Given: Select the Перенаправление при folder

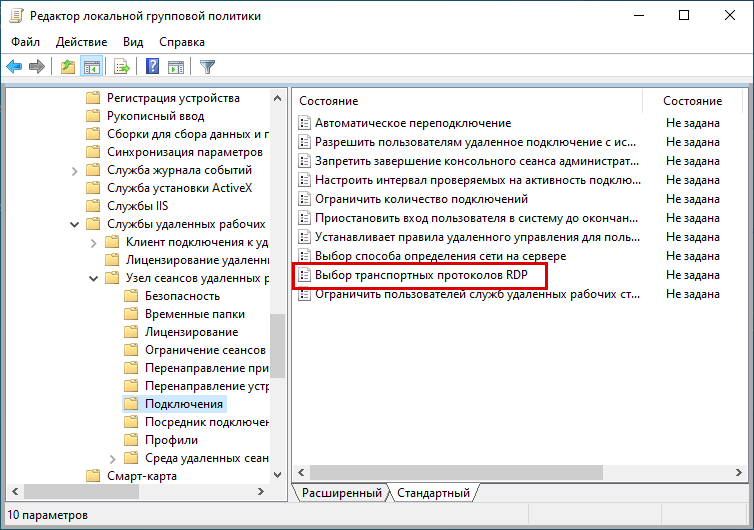Looking at the screenshot, I should coord(207,368).
